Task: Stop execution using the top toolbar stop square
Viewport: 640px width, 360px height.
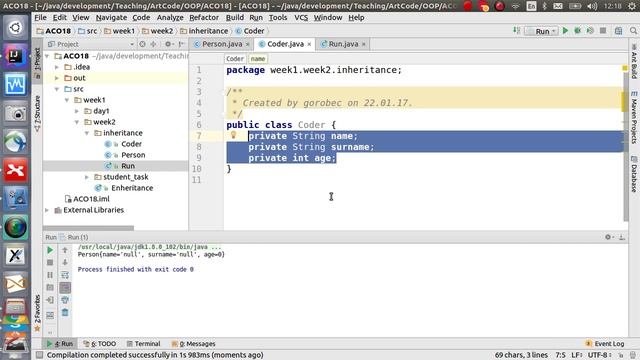Action: coord(603,31)
